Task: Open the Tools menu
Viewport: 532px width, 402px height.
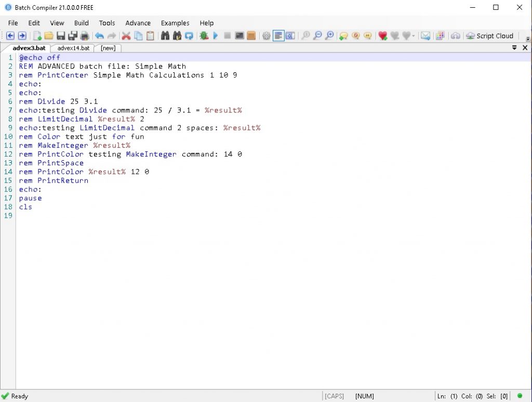Action: tap(107, 23)
